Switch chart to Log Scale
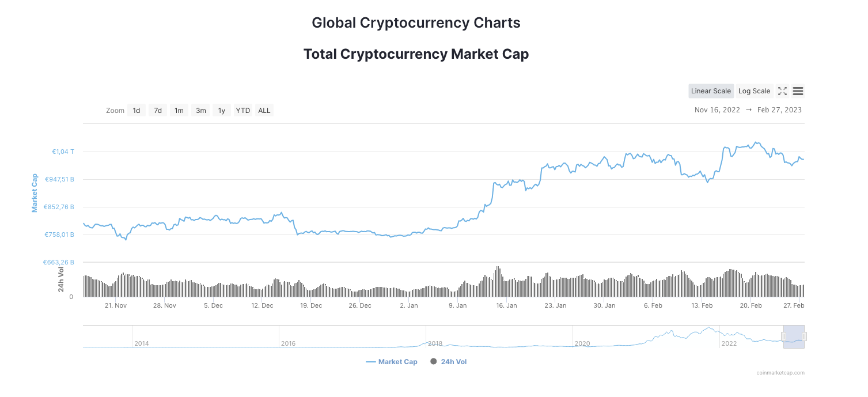The image size is (868, 397). (x=754, y=91)
